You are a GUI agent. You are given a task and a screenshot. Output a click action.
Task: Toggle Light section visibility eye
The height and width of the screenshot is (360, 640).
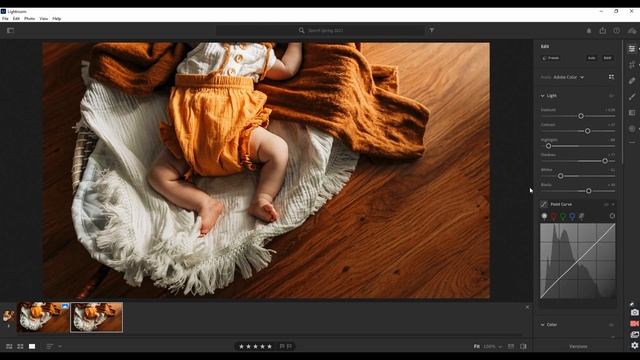[611, 96]
